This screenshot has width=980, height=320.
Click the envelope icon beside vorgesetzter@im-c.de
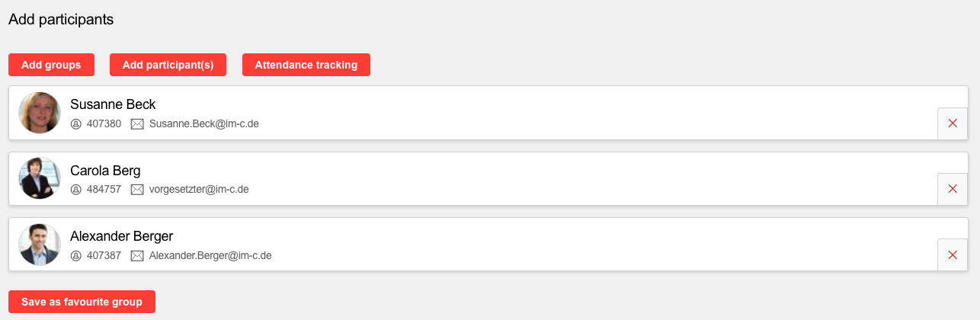click(137, 189)
